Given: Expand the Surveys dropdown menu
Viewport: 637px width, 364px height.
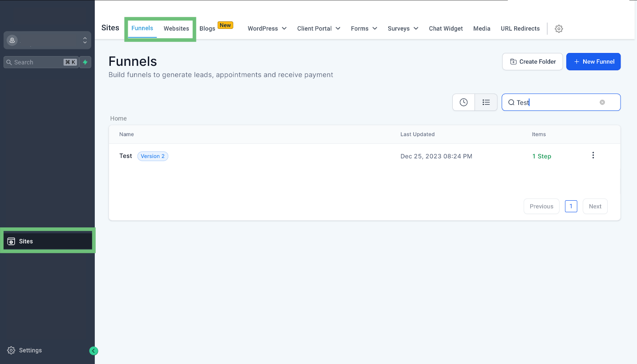Looking at the screenshot, I should pos(403,28).
